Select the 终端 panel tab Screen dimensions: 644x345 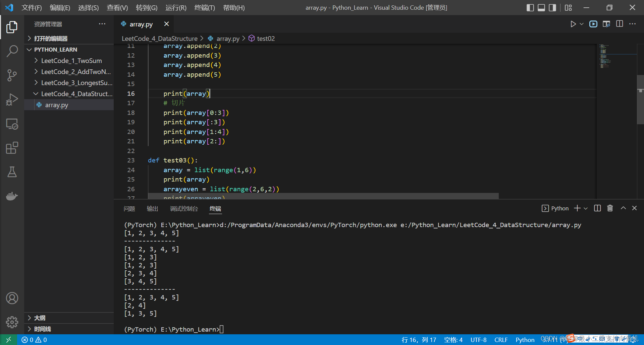pos(215,209)
